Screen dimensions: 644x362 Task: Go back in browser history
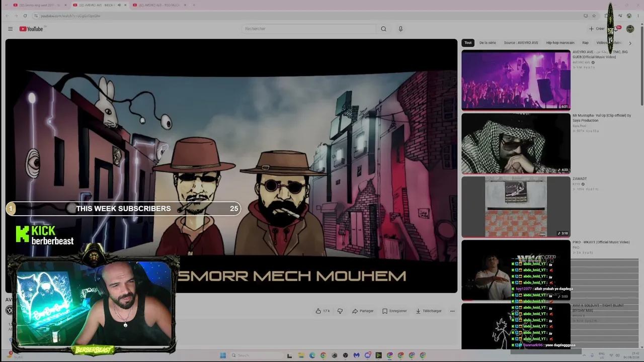[7, 16]
